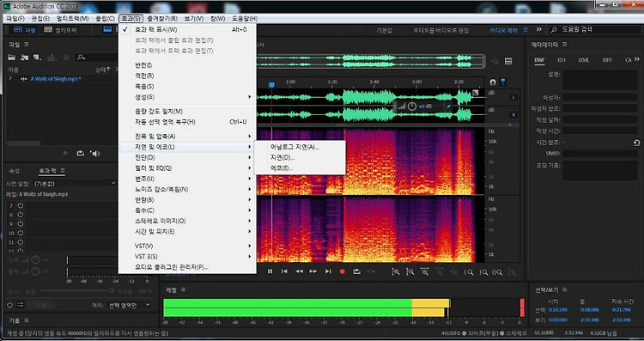644x341 pixels.
Task: Select the 기본값 workspace
Action: click(x=385, y=30)
